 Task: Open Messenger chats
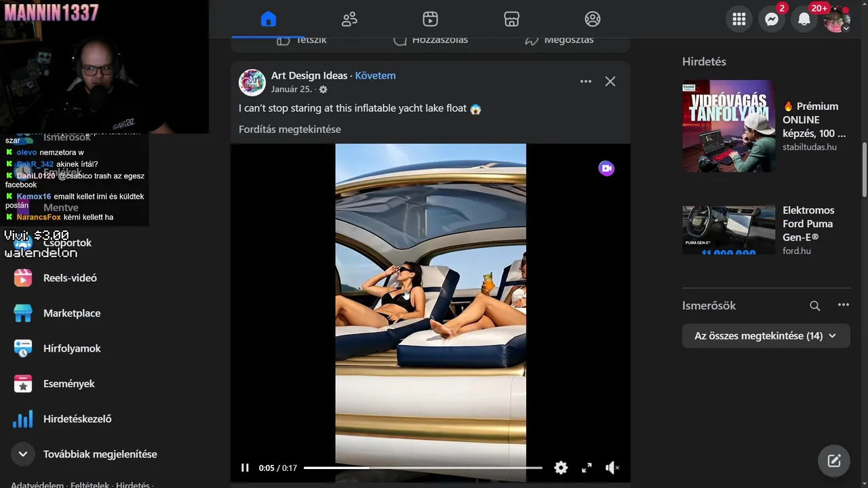click(771, 20)
